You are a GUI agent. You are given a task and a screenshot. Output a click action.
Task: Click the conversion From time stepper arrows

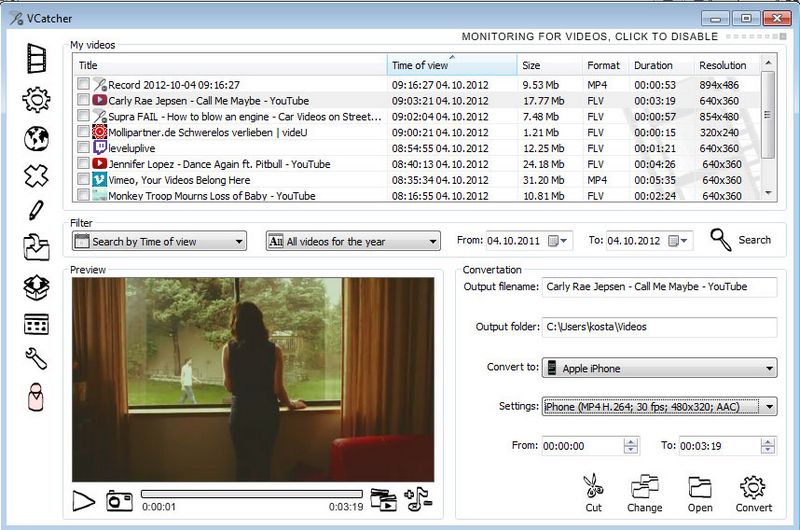(x=631, y=445)
